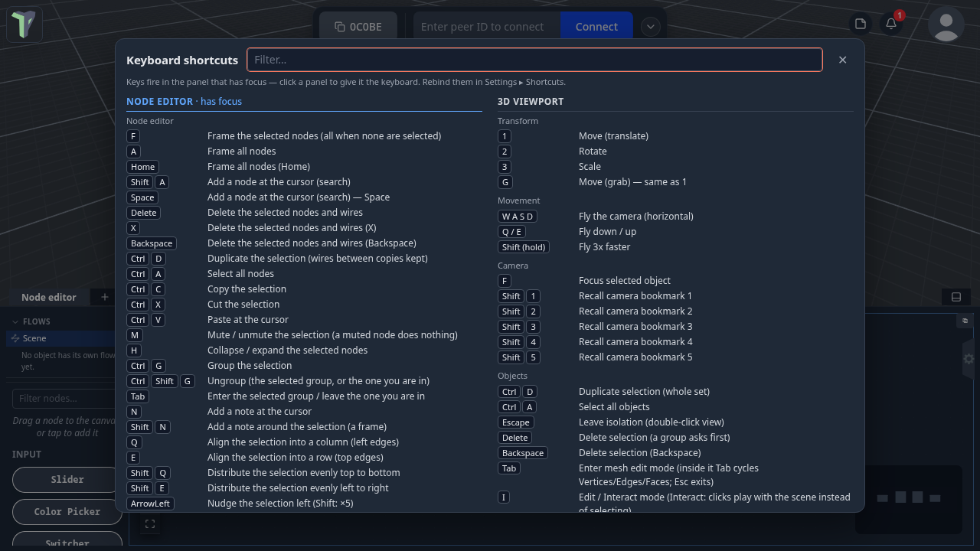Click 'Leave isolation (double-click view)' text
Screen dimensions: 980x551
pos(652,422)
